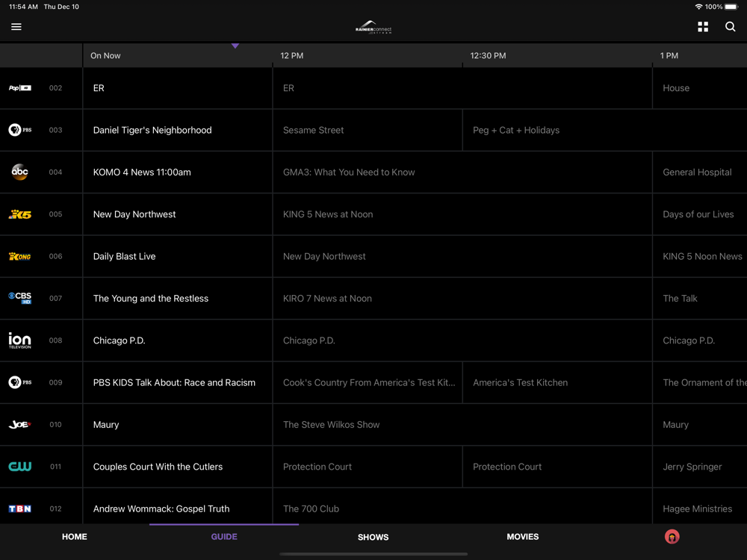
Task: Open Protection Court at 12 PM
Action: click(x=368, y=467)
